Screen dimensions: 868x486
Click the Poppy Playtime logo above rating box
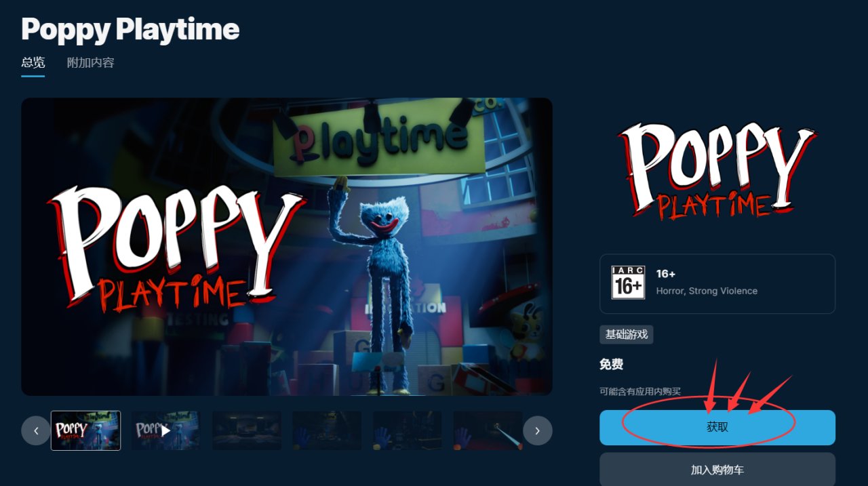[x=717, y=171]
